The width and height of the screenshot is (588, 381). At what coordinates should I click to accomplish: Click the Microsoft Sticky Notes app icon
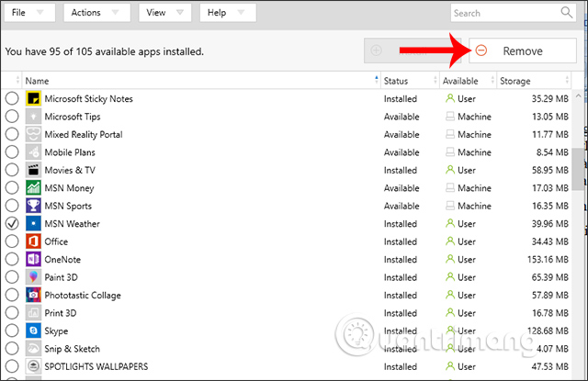coord(33,98)
